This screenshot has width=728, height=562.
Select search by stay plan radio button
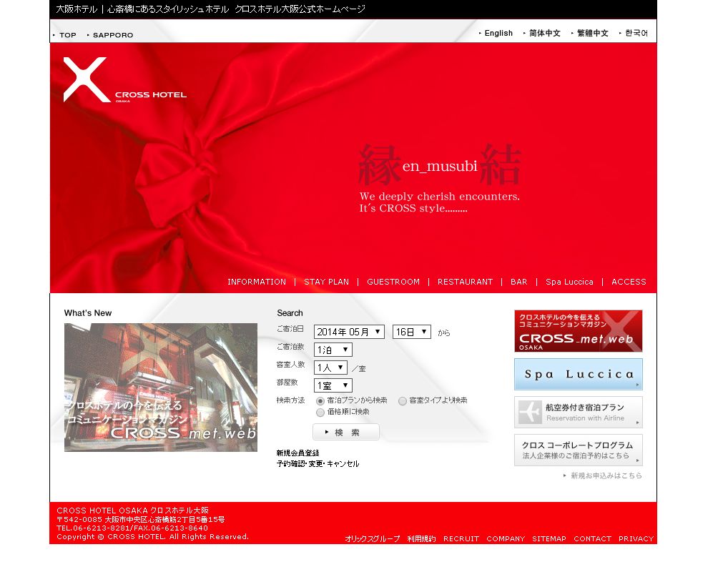[x=320, y=400]
